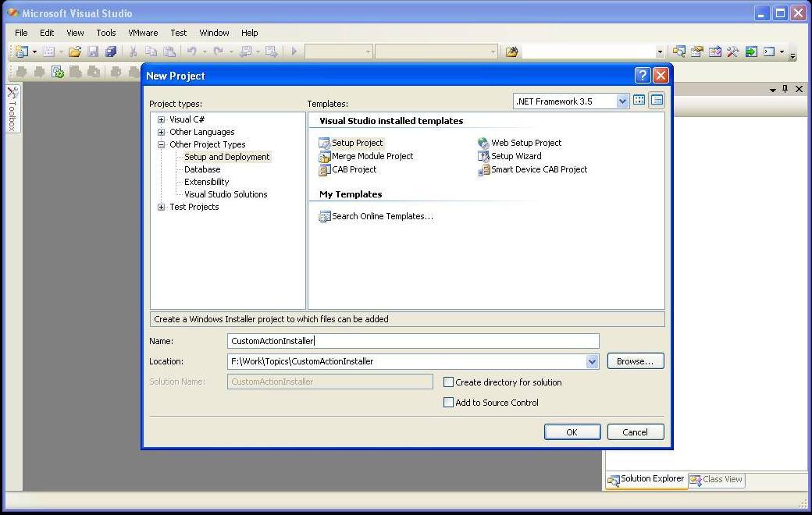Select the CAB Project template
812x515 pixels.
(x=347, y=170)
